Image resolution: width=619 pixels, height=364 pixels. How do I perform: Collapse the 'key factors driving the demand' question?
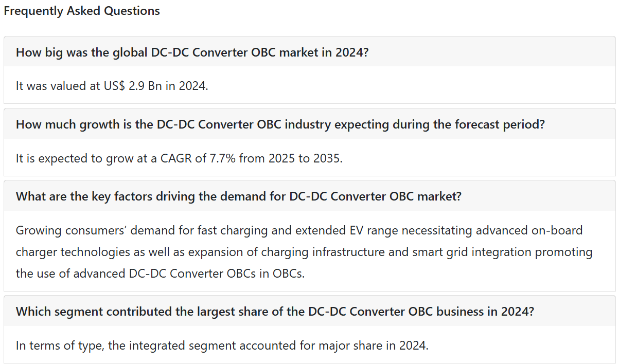309,196
